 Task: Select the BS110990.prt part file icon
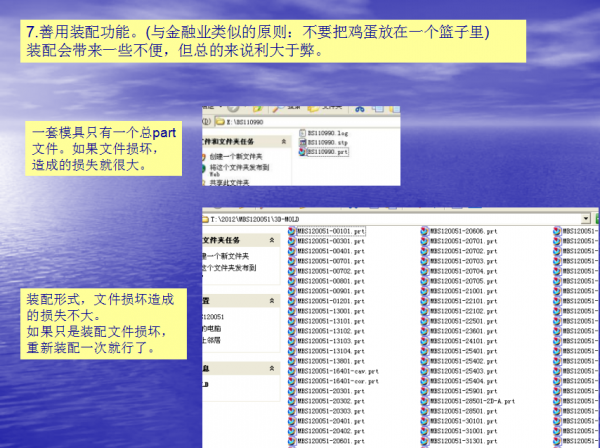pyautogui.click(x=302, y=152)
